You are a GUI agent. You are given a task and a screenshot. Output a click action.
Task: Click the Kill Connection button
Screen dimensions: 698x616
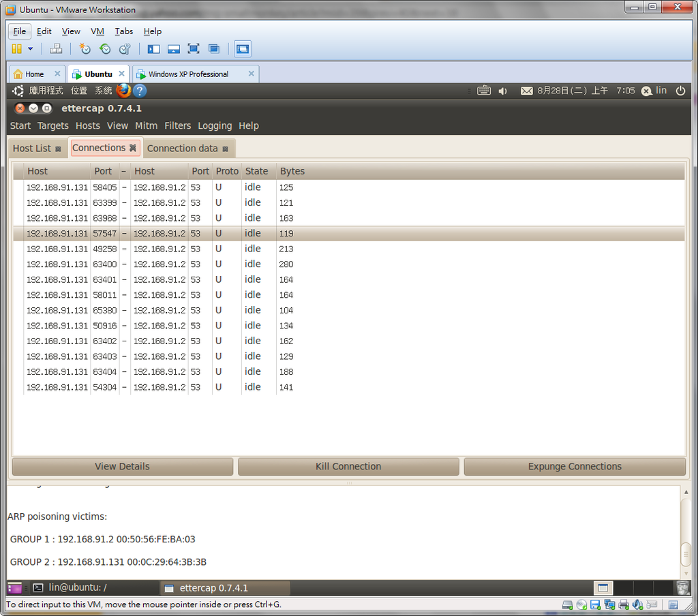[348, 467]
